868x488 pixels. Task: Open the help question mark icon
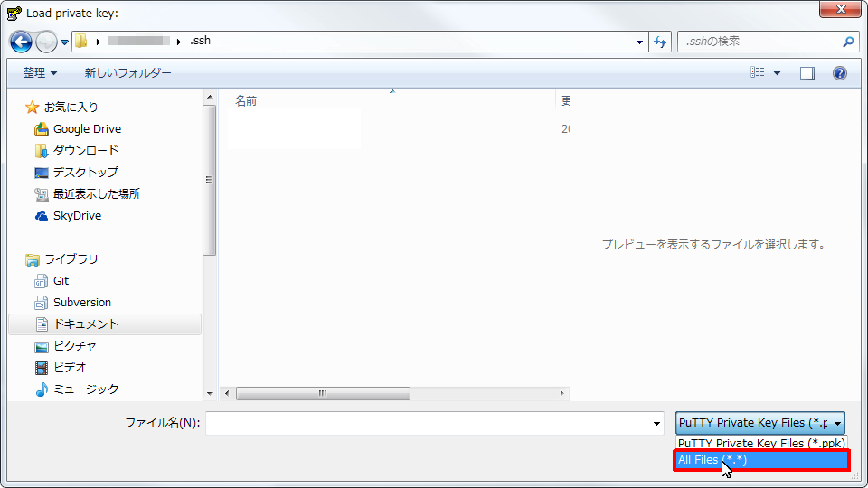pos(839,73)
